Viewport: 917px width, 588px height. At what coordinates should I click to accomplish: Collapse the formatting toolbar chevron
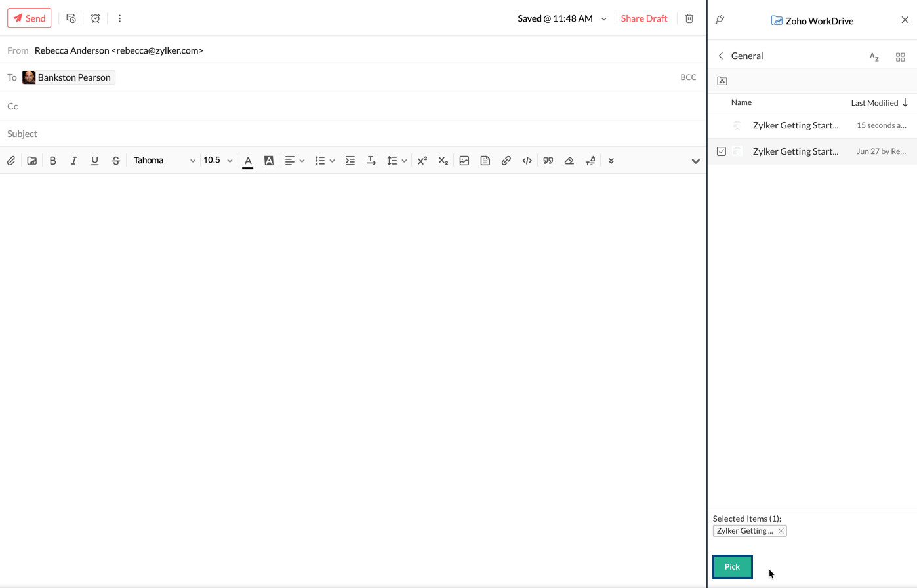(696, 161)
